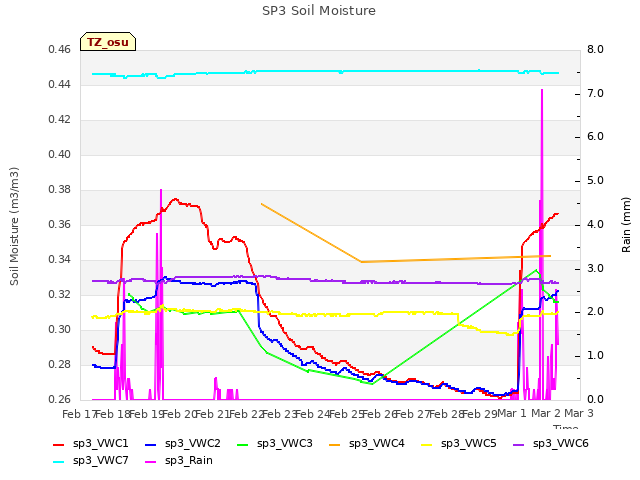Viewport: 640px width, 480px height.
Task: Click cyan swatch beside sp3_VWC7
Action: point(59,462)
